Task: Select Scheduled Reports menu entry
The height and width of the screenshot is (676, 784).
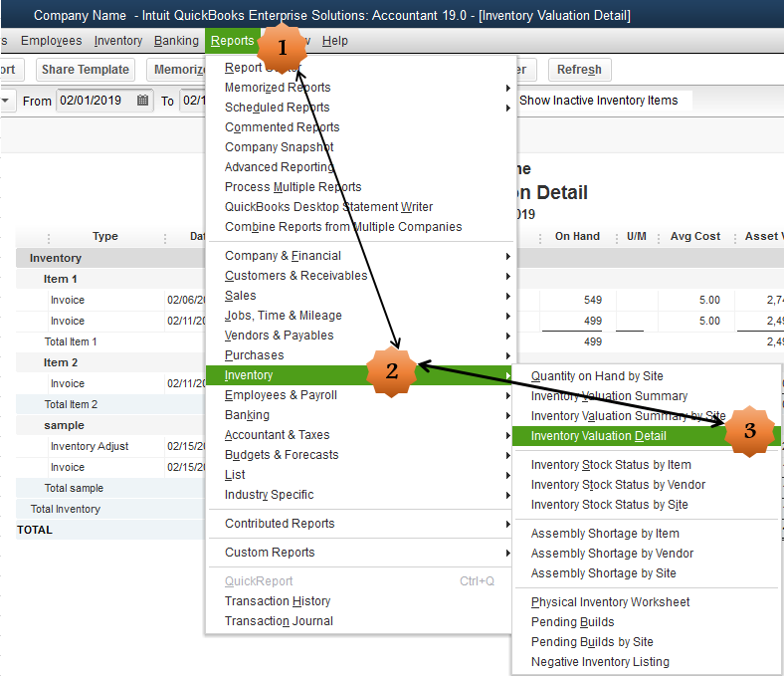Action: pyautogui.click(x=360, y=108)
